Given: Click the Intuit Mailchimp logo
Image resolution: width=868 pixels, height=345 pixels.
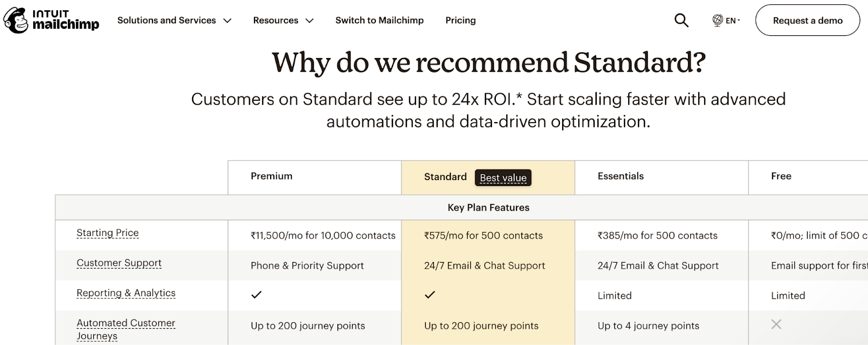Looking at the screenshot, I should point(52,20).
